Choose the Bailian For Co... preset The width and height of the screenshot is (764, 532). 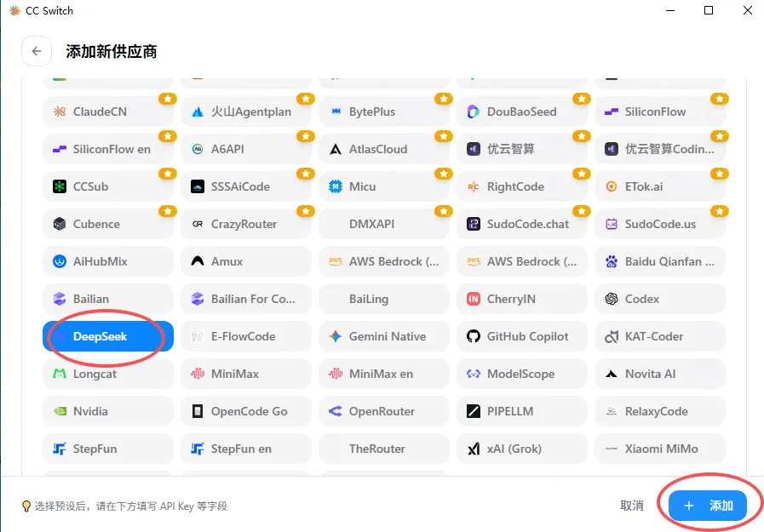click(x=246, y=299)
